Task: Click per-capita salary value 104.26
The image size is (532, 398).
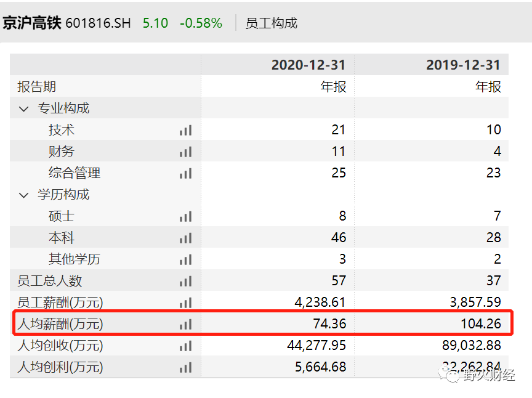Action: [x=481, y=324]
